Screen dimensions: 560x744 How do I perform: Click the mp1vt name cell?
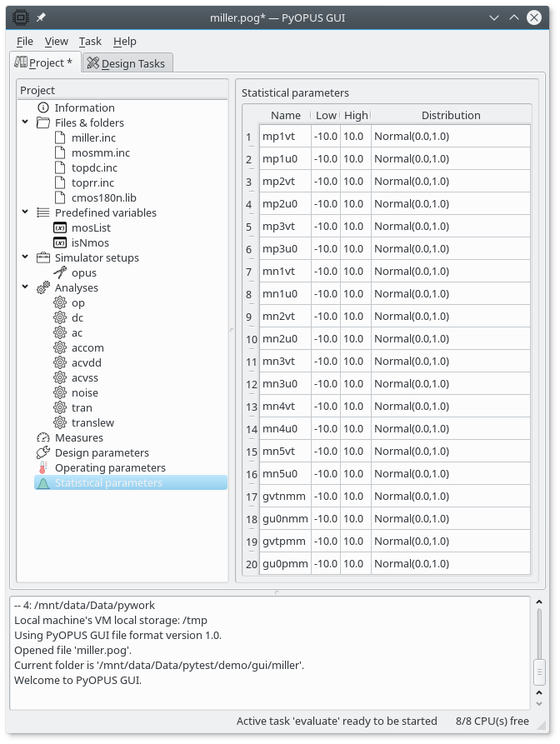285,137
